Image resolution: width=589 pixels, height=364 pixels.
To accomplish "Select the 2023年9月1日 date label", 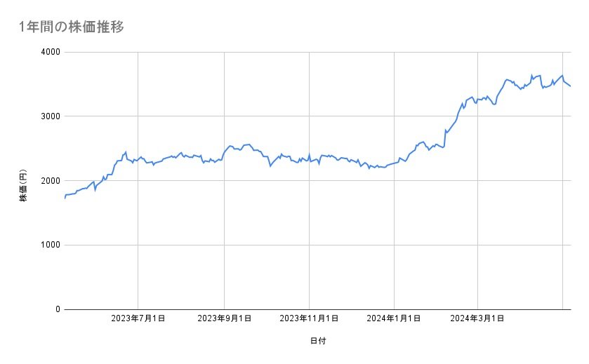I will (225, 318).
